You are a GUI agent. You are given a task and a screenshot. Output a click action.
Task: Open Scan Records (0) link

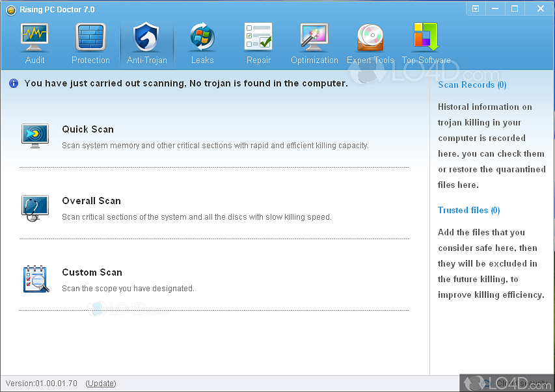pos(472,85)
